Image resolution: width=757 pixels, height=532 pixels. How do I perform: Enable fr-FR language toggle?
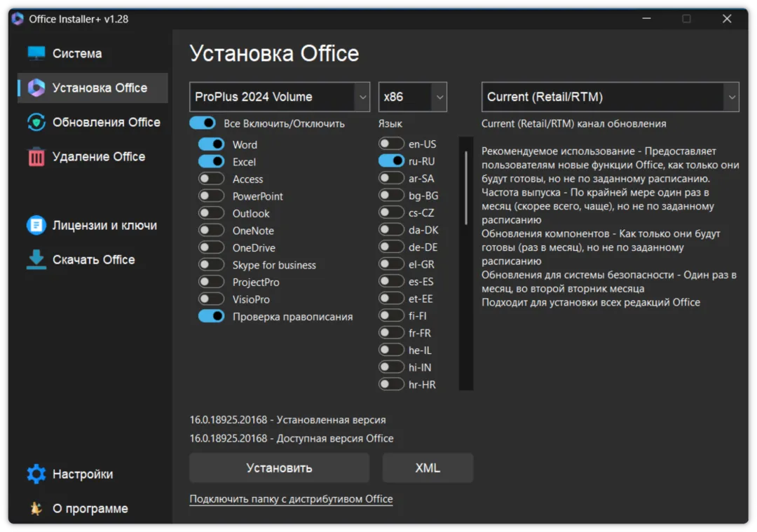(x=391, y=333)
